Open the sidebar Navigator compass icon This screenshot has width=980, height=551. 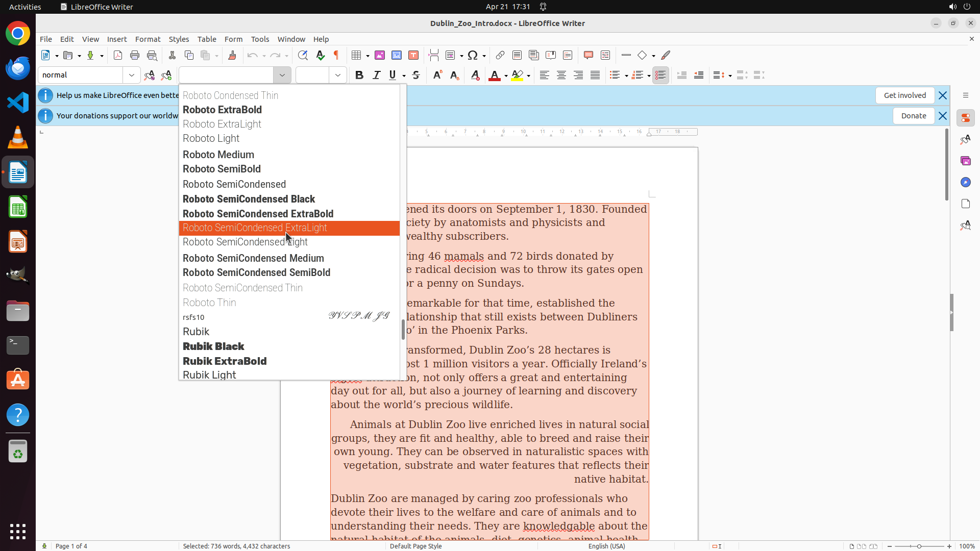(965, 182)
